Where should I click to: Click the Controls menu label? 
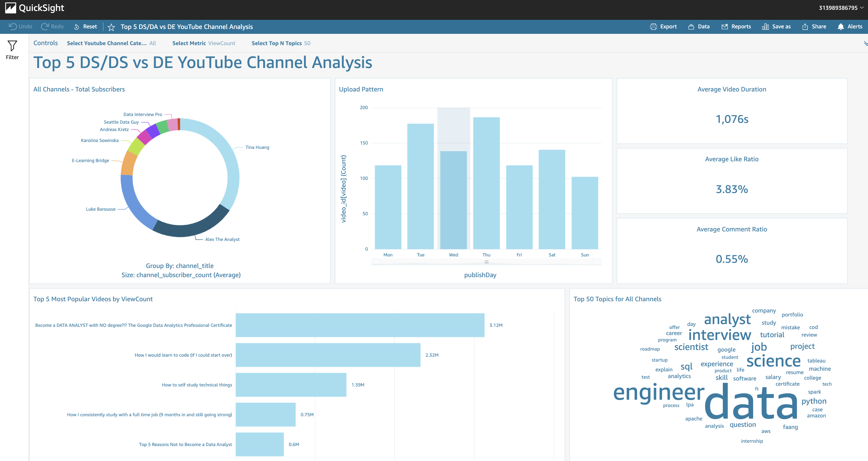point(45,43)
